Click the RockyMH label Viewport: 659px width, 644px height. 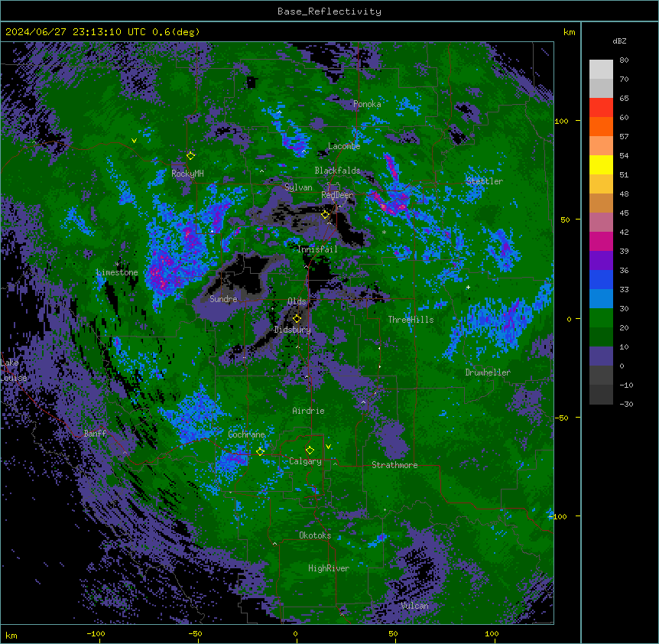[187, 174]
